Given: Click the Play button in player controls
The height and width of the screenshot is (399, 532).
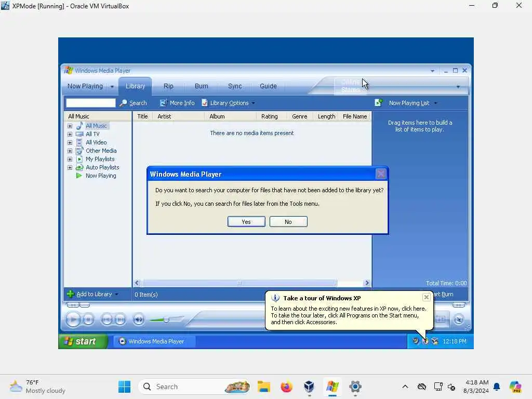Looking at the screenshot, I should (x=73, y=320).
